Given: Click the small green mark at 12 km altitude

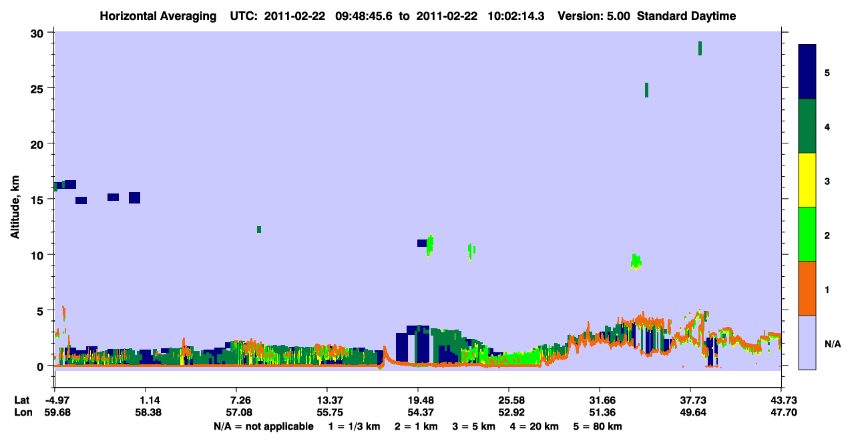Looking at the screenshot, I should coord(259,230).
